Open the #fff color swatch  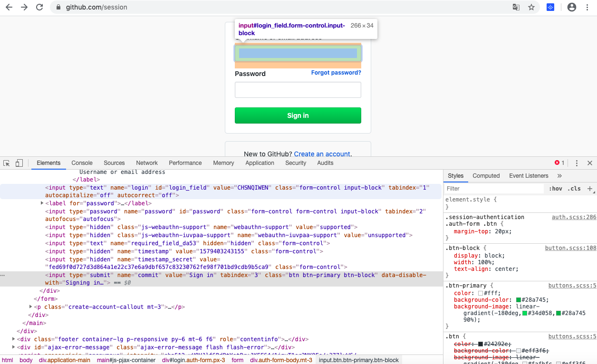tap(481, 294)
